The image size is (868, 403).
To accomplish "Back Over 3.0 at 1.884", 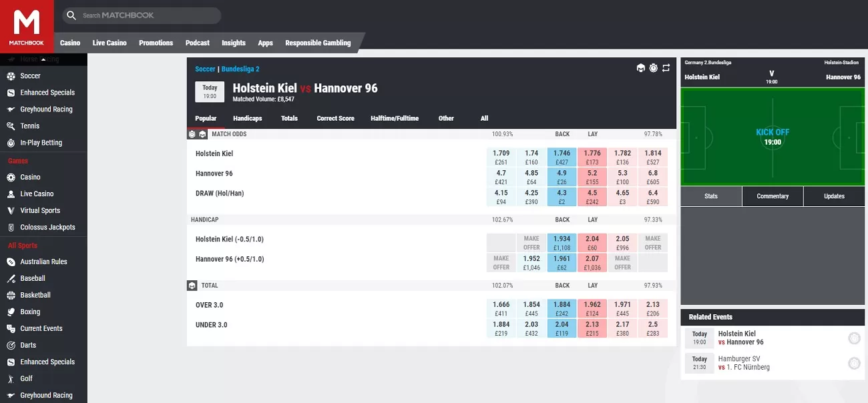I will click(562, 309).
